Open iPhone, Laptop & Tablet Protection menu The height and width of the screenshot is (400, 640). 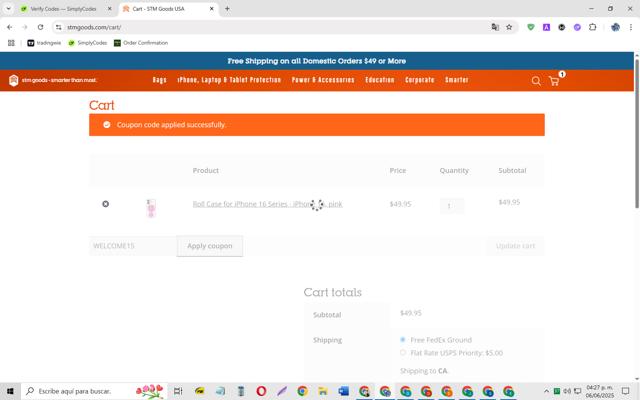[x=229, y=80]
